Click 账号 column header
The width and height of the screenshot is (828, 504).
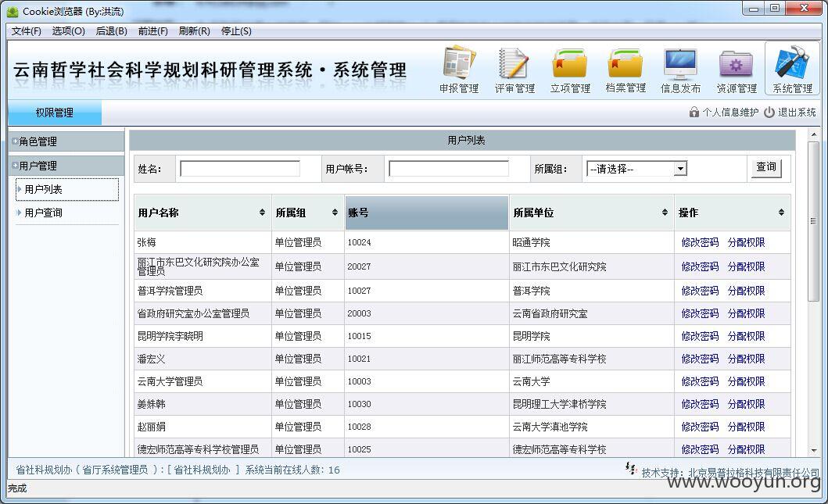tap(427, 213)
